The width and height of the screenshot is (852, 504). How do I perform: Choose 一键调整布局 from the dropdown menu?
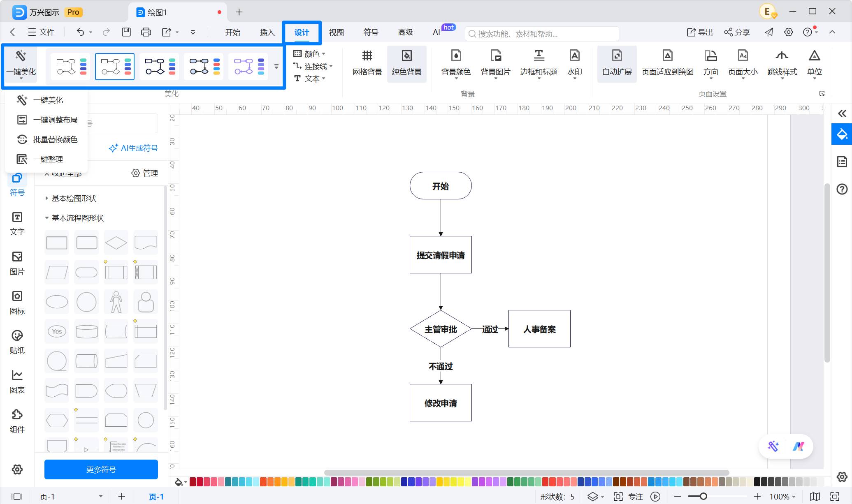[x=46, y=120]
